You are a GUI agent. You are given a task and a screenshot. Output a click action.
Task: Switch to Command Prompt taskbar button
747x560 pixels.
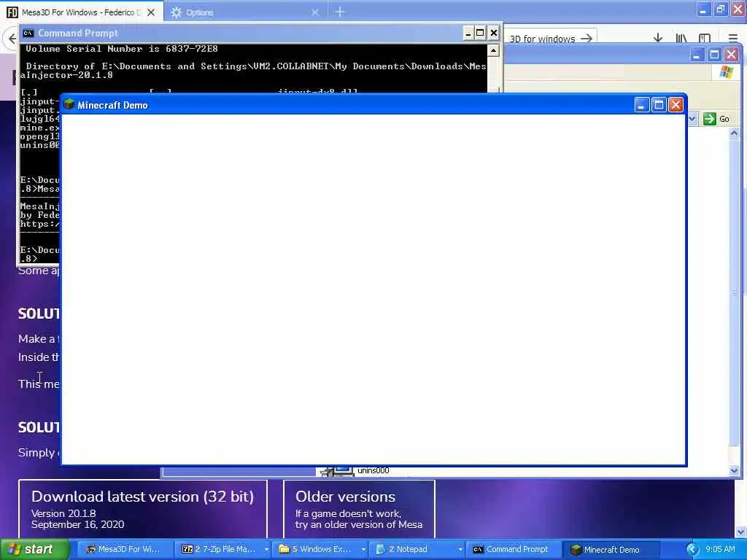(x=513, y=550)
